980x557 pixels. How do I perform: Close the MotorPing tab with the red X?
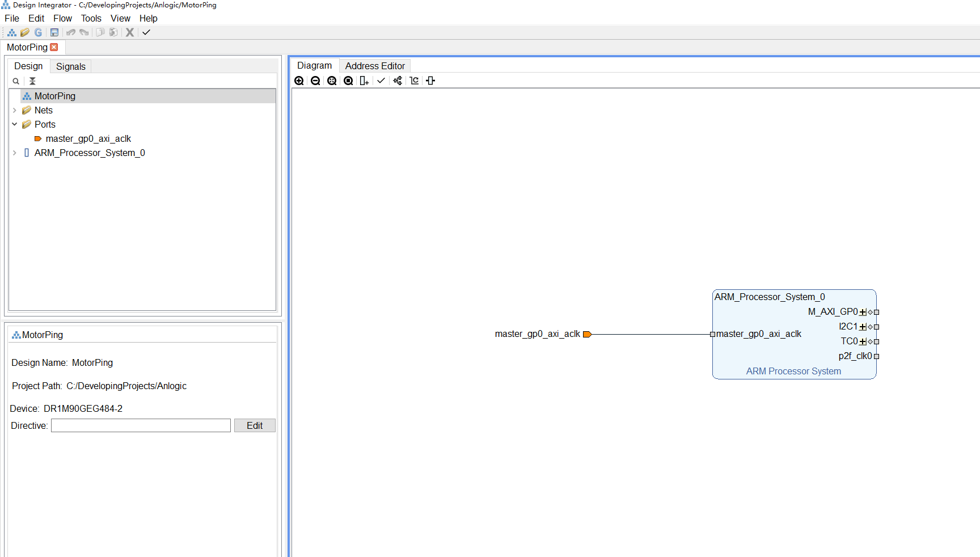(54, 47)
